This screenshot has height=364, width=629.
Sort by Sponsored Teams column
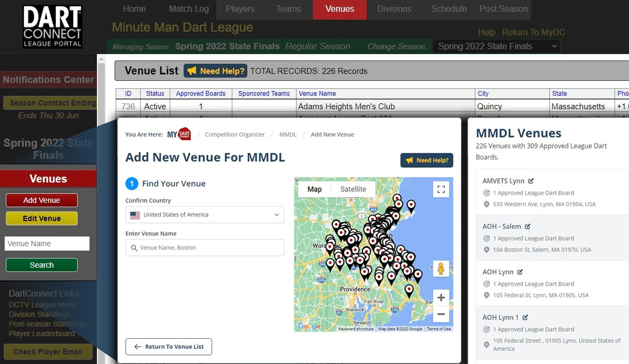(264, 94)
